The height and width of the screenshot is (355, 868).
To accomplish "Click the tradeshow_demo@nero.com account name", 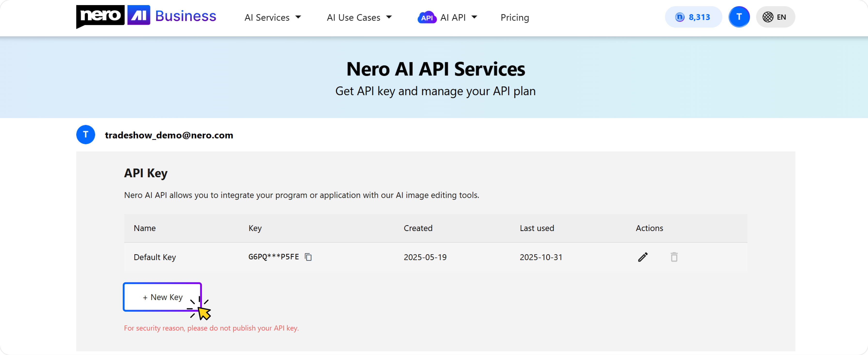I will tap(169, 135).
